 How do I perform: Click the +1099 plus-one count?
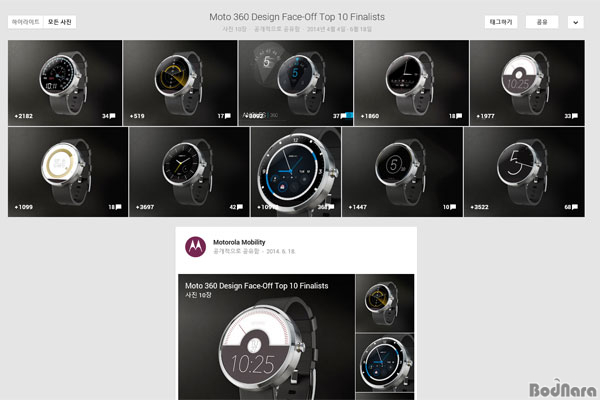click(x=24, y=207)
